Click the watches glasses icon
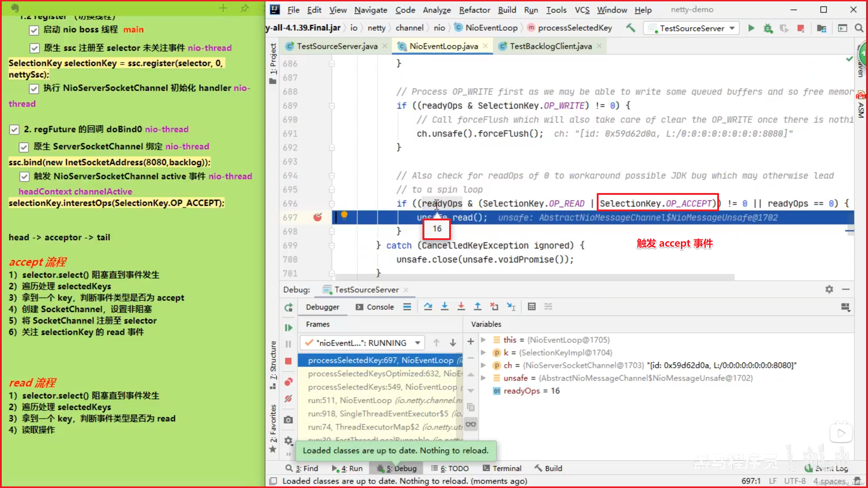This screenshot has width=868, height=488. 471,424
